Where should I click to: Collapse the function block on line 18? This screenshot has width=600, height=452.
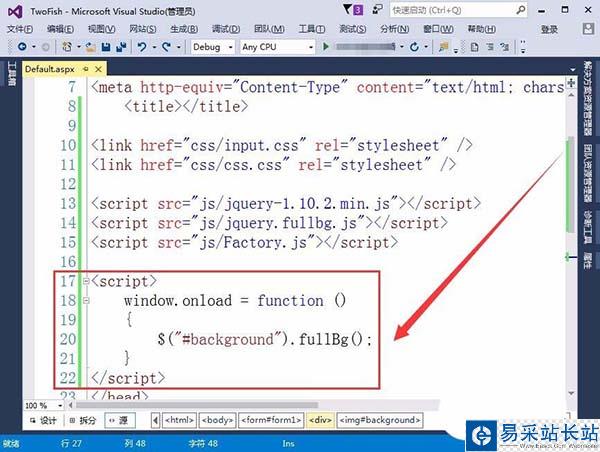[86, 301]
